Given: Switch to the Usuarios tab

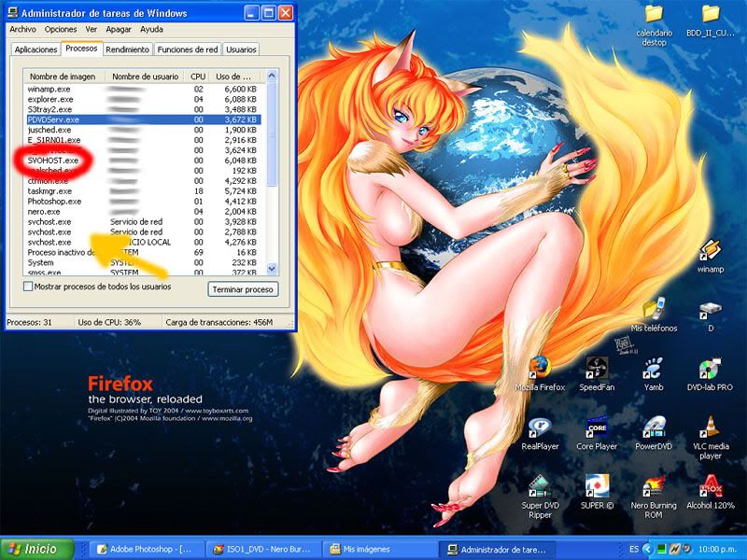Looking at the screenshot, I should coord(241,49).
